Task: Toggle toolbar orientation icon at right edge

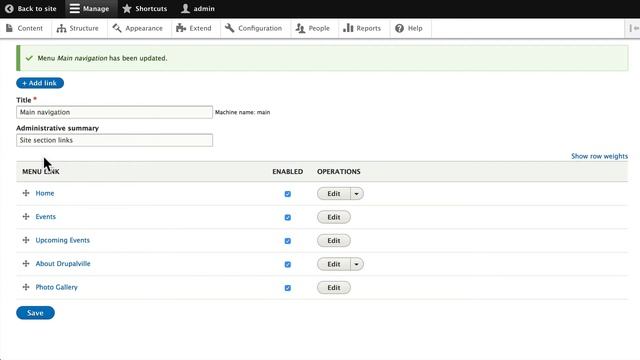Action: [x=634, y=28]
